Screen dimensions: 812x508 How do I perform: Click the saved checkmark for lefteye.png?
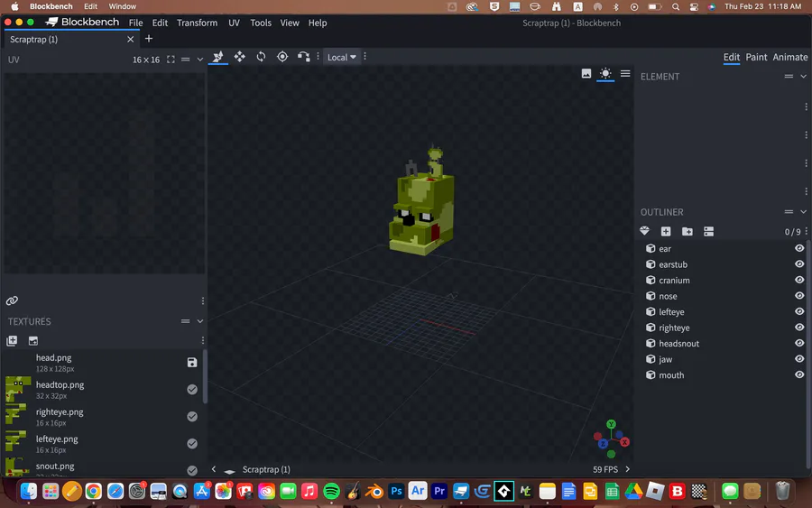pyautogui.click(x=192, y=443)
